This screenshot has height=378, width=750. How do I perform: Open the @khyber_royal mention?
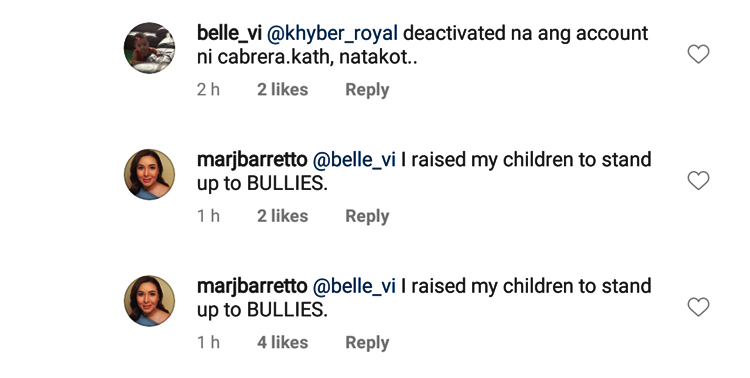332,34
